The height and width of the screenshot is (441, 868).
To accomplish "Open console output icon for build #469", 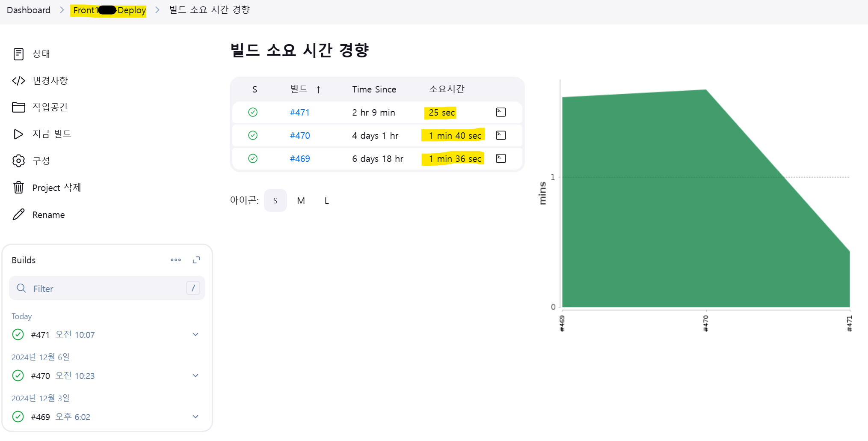I will [x=501, y=158].
